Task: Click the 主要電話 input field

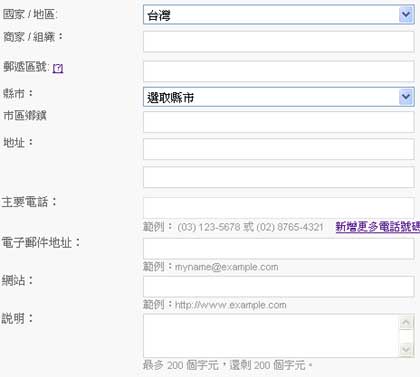Action: 279,207
